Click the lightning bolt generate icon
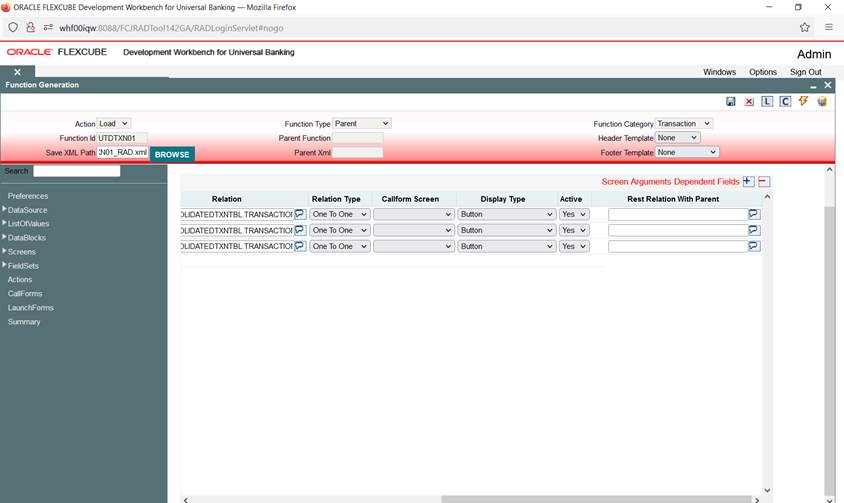This screenshot has height=503, width=844. pos(804,101)
